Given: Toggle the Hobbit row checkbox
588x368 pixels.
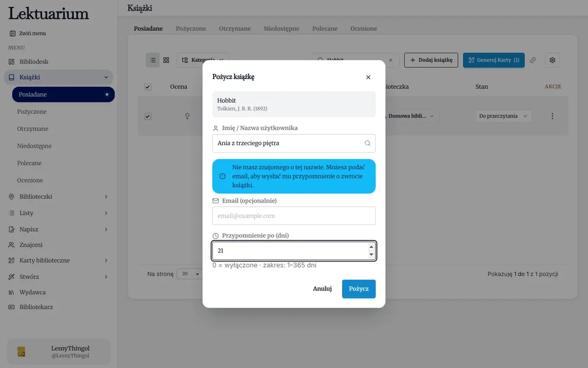Looking at the screenshot, I should click(147, 116).
